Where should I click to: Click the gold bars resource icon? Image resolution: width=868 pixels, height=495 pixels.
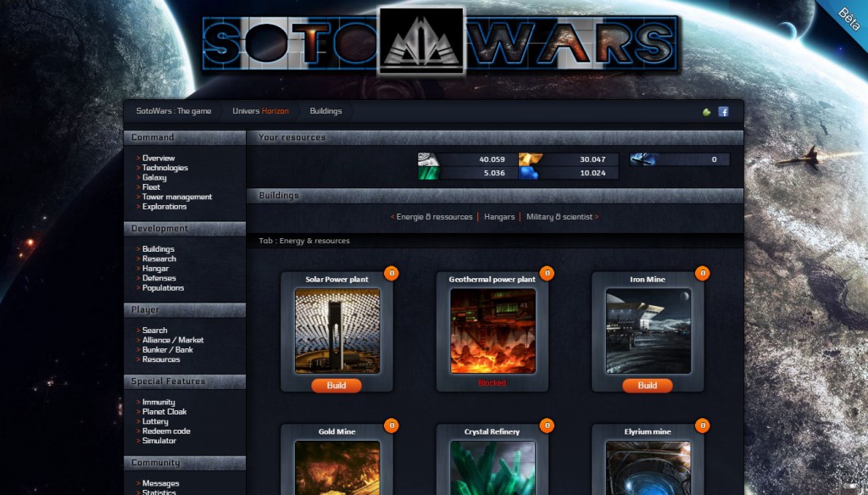pyautogui.click(x=530, y=159)
